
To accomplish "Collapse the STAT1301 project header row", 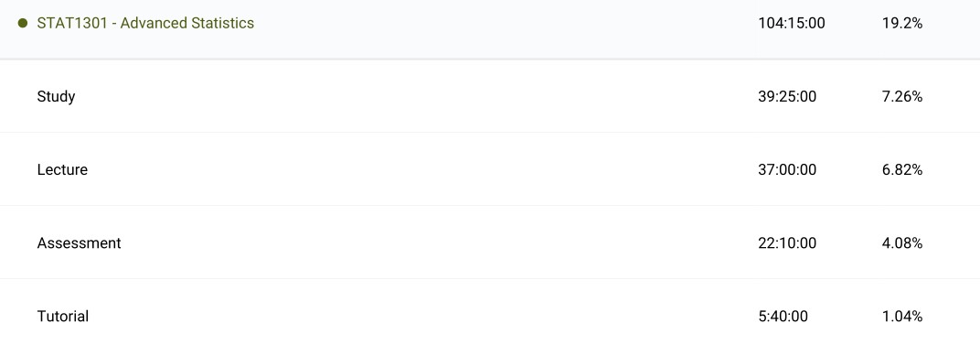I will tap(490, 28).
